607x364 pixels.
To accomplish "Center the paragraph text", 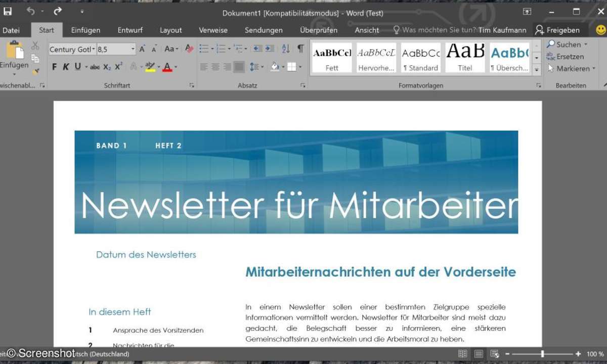I will coord(215,67).
